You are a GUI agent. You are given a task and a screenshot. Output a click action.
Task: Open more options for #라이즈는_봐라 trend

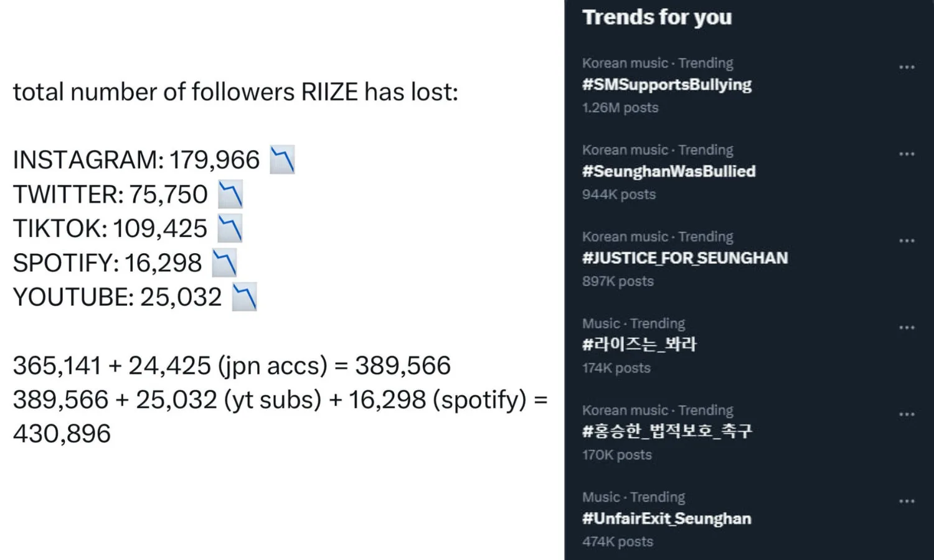pyautogui.click(x=907, y=327)
